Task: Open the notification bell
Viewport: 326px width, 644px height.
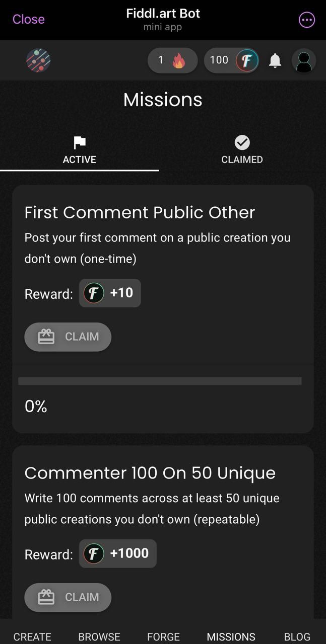Action: (275, 60)
